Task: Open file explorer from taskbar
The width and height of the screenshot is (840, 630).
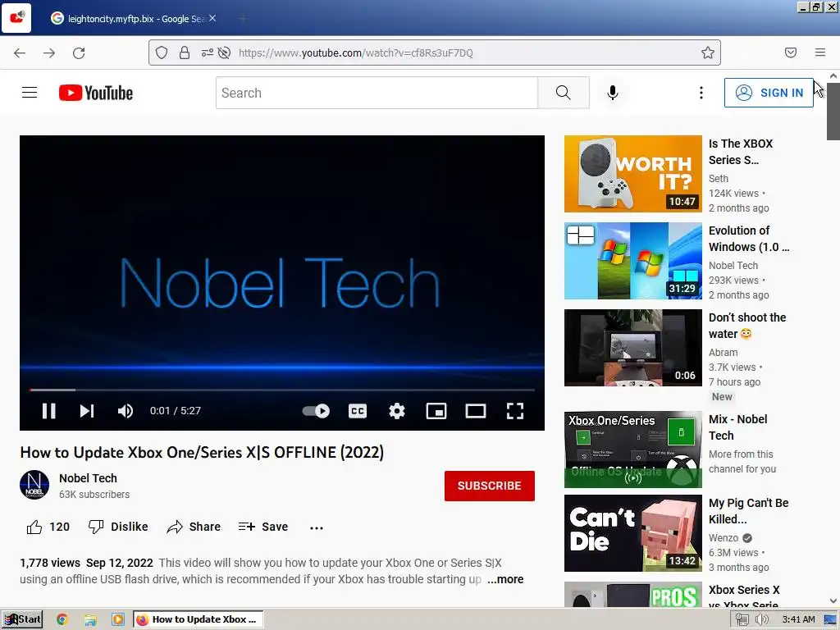Action: pyautogui.click(x=90, y=620)
